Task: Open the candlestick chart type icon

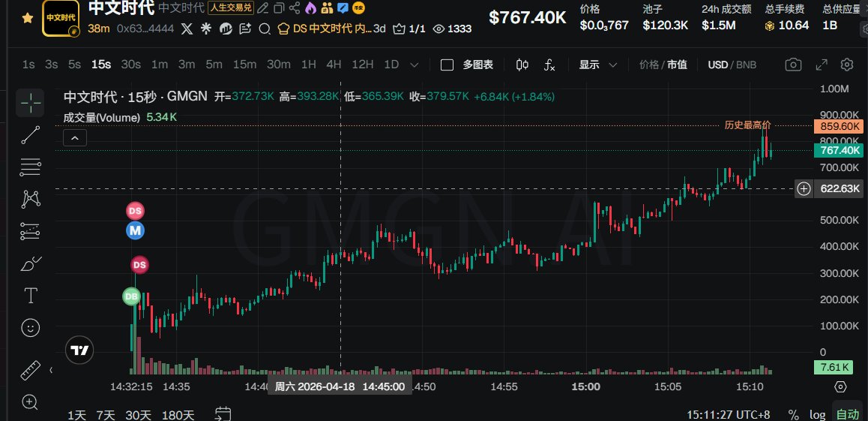Action: tap(522, 65)
